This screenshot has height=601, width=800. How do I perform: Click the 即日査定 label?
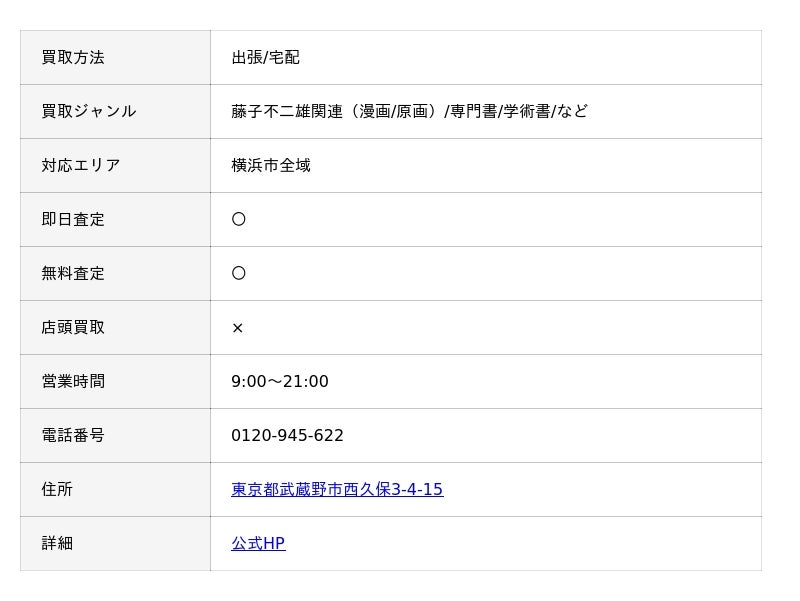[73, 219]
